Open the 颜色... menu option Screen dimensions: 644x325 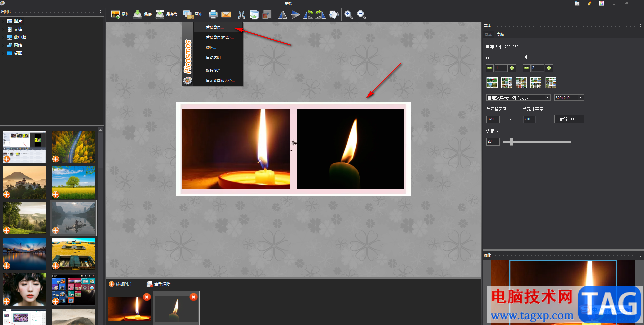(218, 47)
